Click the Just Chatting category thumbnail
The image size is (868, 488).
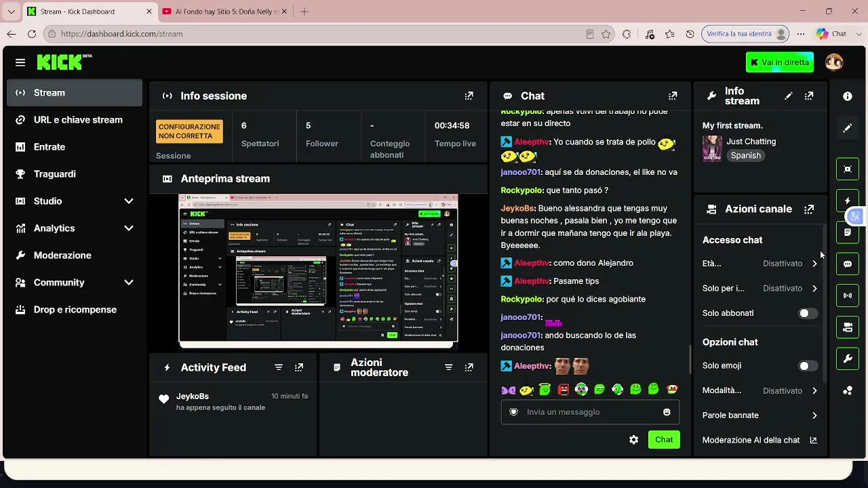712,148
